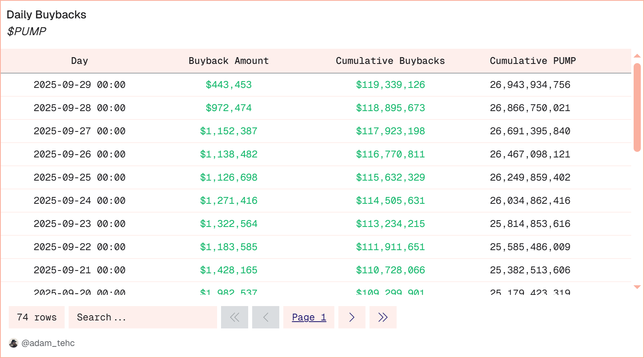644x358 pixels.
Task: Select cumulative buybacks $118,895,673
Action: [390, 108]
